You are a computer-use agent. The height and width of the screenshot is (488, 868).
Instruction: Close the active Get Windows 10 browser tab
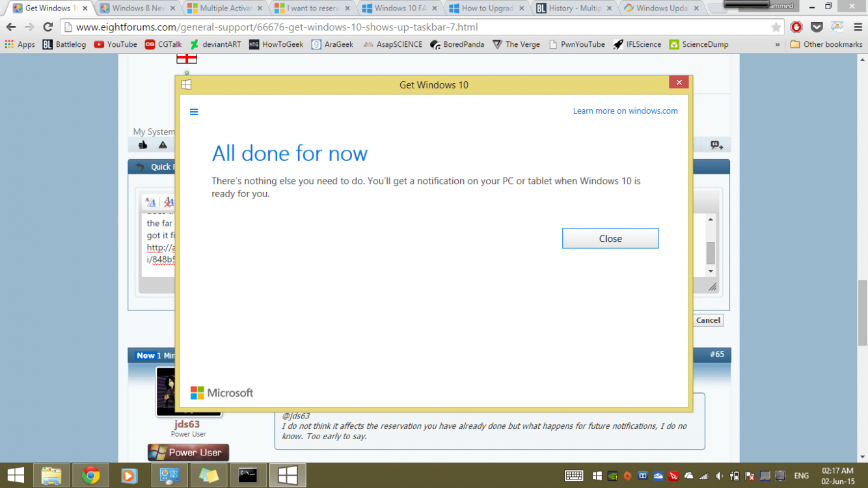pos(85,8)
